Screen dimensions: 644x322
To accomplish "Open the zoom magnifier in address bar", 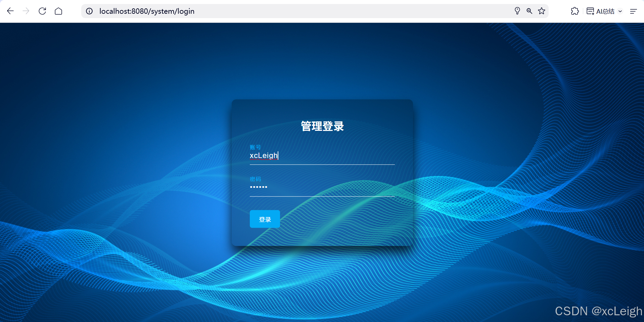I will click(x=529, y=11).
